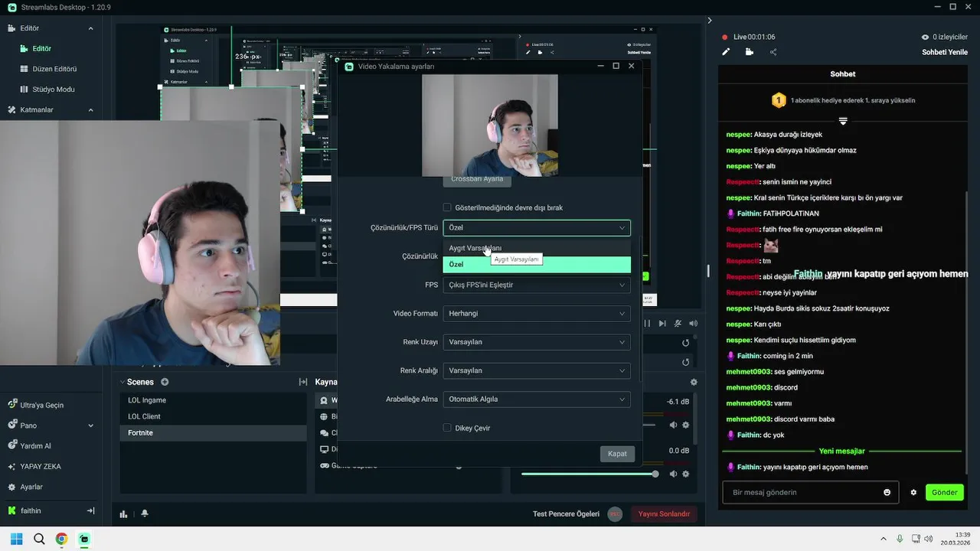Open the Windows Start menu
The image size is (980, 551).
pyautogui.click(x=16, y=539)
